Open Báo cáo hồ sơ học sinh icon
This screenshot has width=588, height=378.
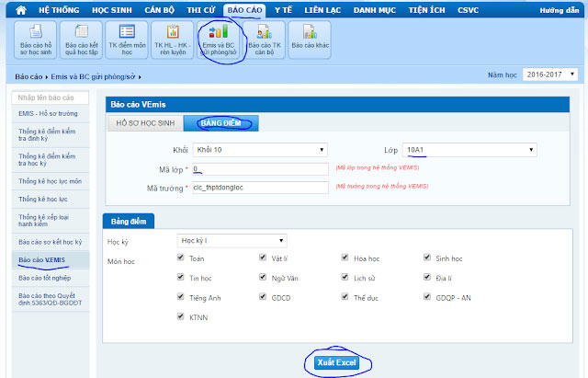pyautogui.click(x=35, y=38)
